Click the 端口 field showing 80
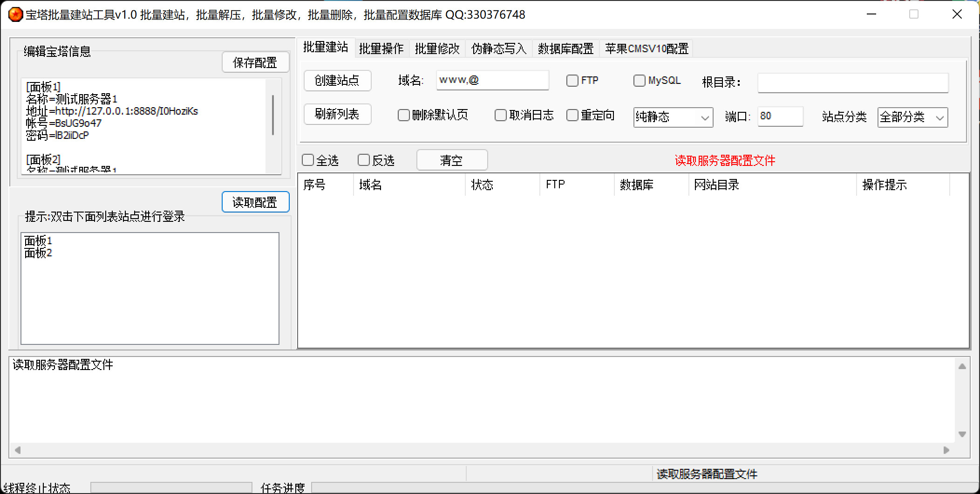The image size is (980, 494). click(780, 116)
